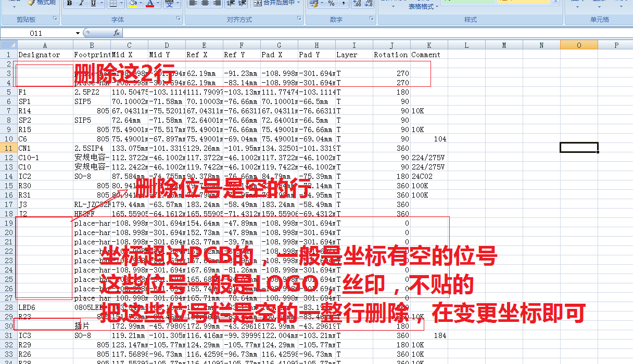Toggle italic formatting
This screenshot has width=633, height=364.
coord(81,3)
